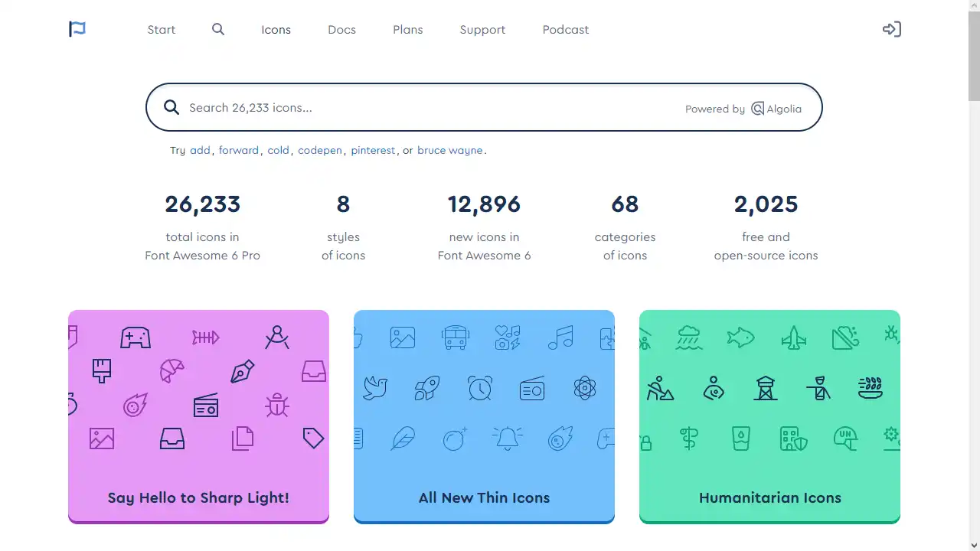Click the alarm clock icon in blue card

[x=480, y=388]
